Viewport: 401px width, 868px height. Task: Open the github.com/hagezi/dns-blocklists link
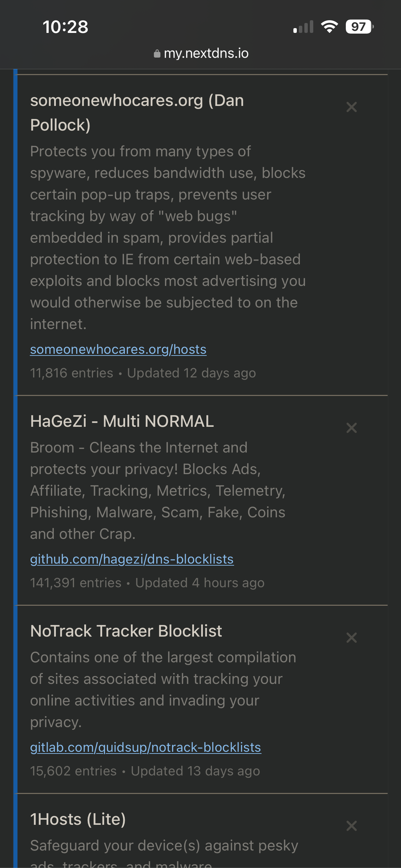point(132,559)
